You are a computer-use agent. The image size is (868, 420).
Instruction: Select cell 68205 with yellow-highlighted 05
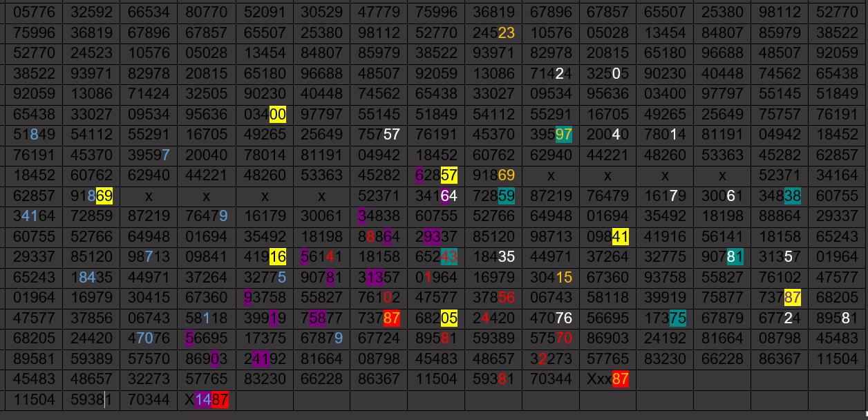pos(436,318)
